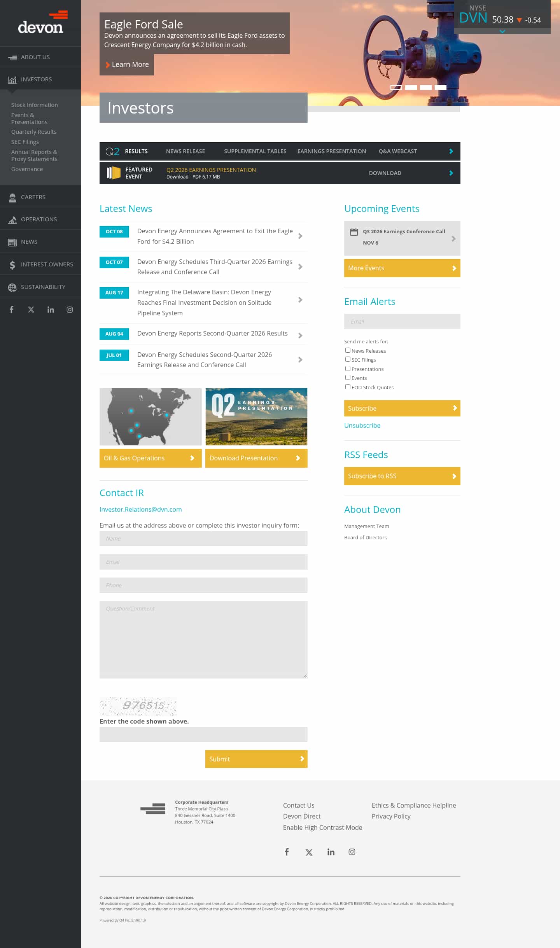Click arrow on Featured Event download bar
The image size is (560, 948).
pos(451,173)
